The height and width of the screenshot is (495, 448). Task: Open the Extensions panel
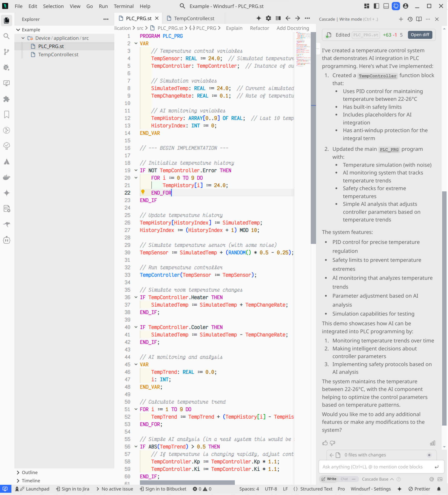click(7, 99)
